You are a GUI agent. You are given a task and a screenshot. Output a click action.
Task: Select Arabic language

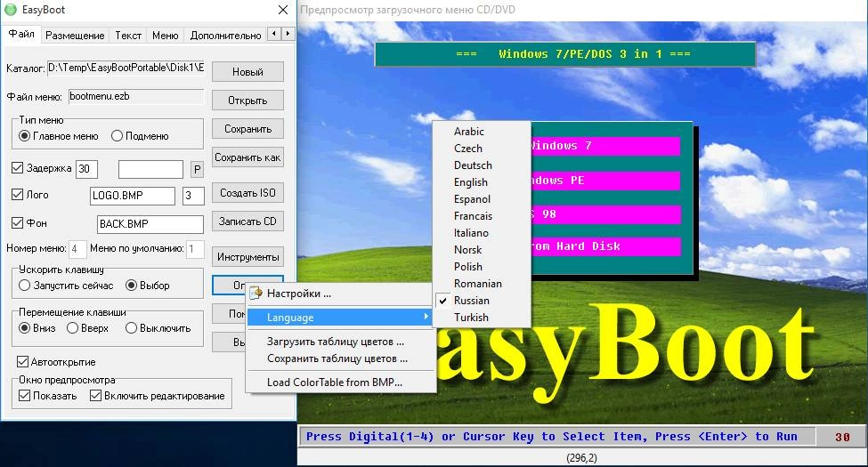coord(481,131)
